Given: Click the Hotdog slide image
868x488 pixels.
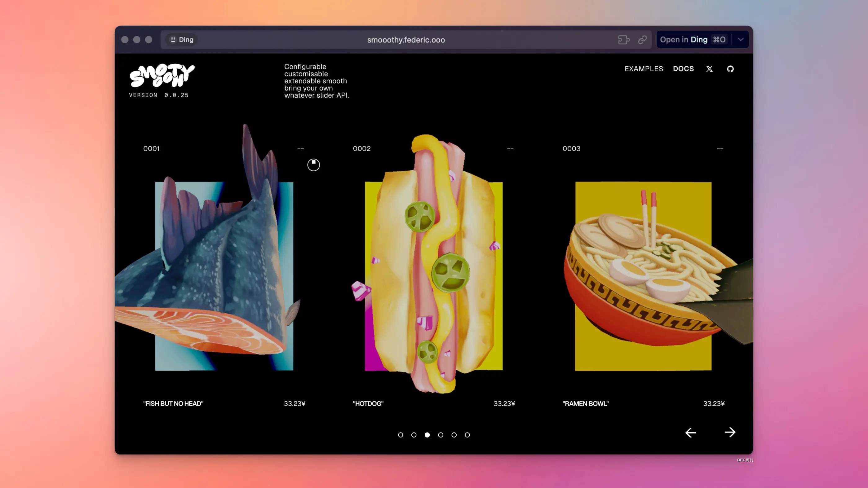Looking at the screenshot, I should 434,276.
